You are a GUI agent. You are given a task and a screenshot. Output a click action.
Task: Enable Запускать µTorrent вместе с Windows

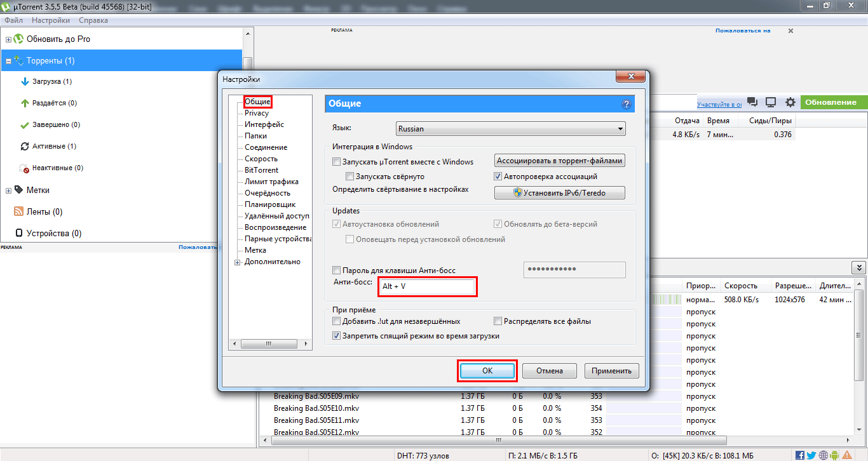337,162
